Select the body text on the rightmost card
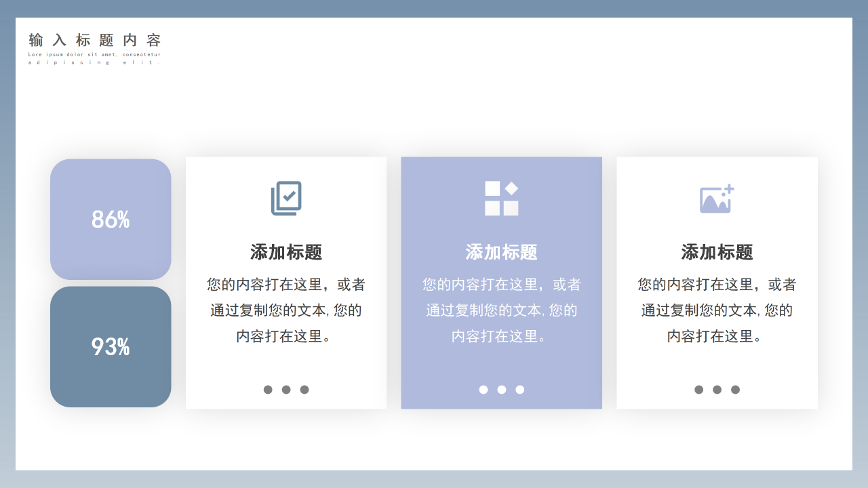 (717, 310)
